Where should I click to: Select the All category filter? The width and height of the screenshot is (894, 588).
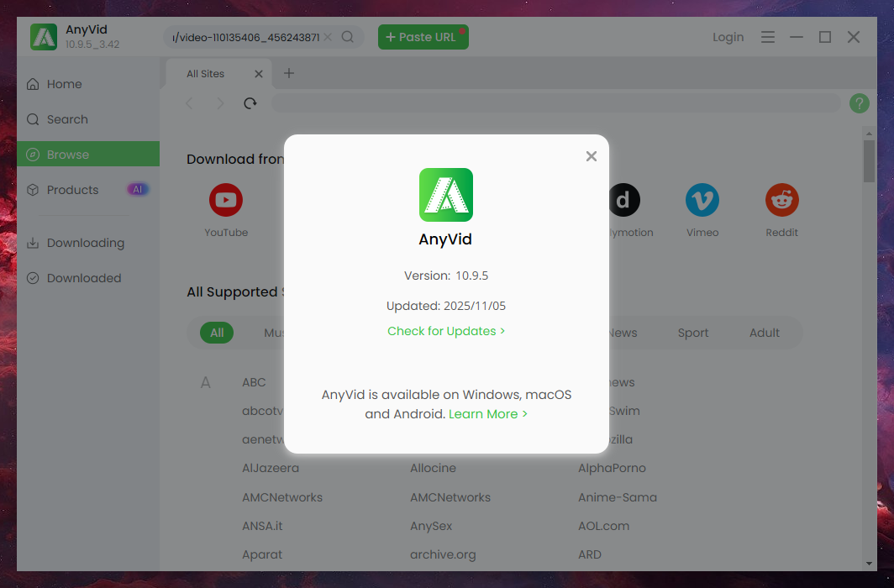coord(217,333)
